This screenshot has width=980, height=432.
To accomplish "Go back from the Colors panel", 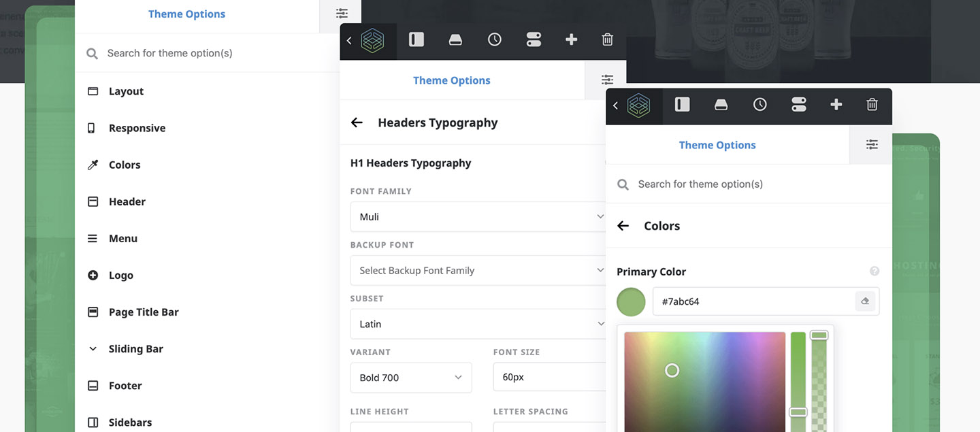I will [623, 226].
